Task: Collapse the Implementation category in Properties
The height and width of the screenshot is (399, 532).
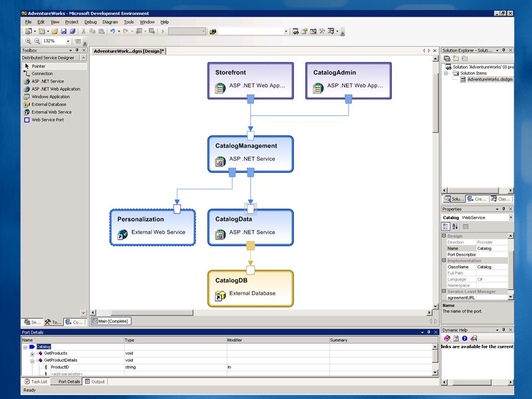Action: 444,260
